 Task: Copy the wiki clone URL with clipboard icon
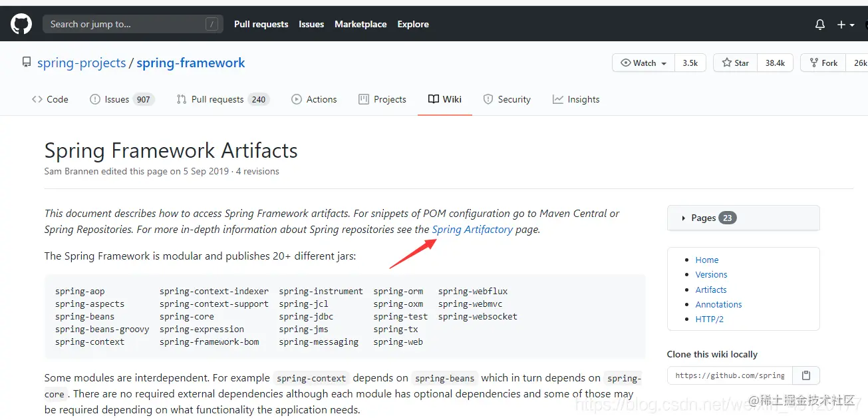(x=806, y=375)
